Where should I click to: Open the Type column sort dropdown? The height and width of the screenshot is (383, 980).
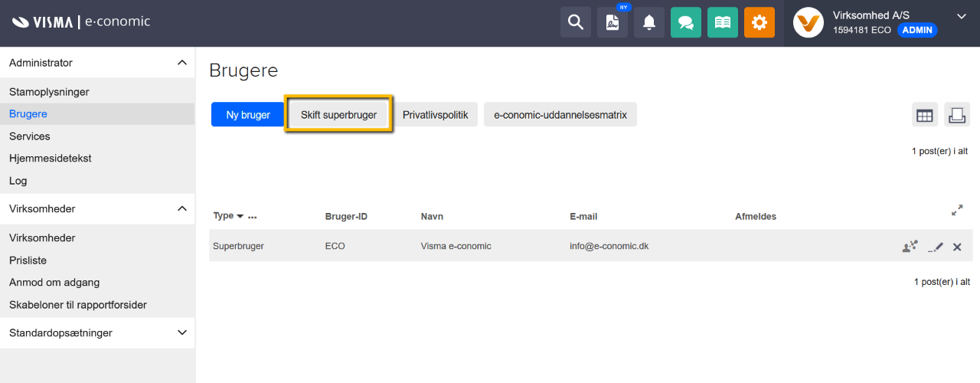[x=240, y=216]
